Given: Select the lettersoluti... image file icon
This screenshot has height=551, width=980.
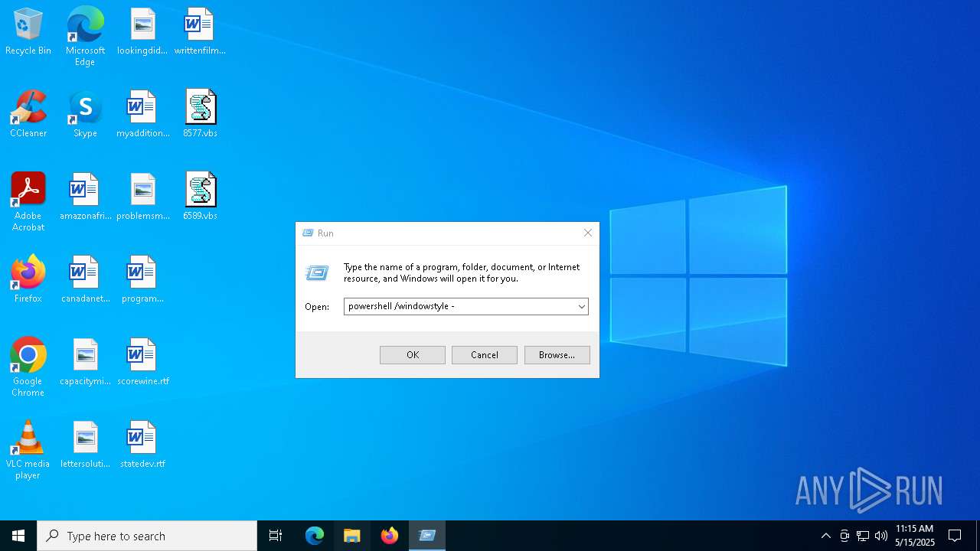Looking at the screenshot, I should pos(85,445).
